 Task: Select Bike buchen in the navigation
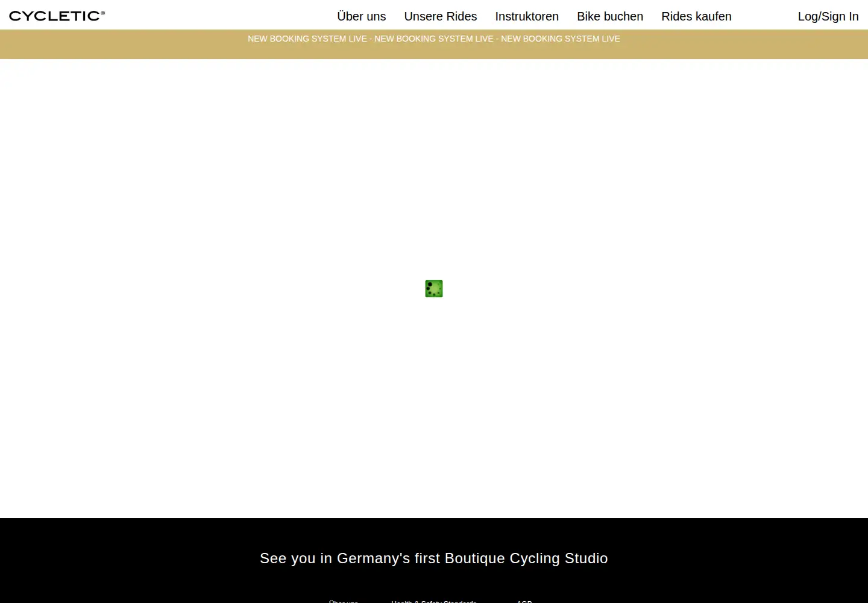(610, 16)
